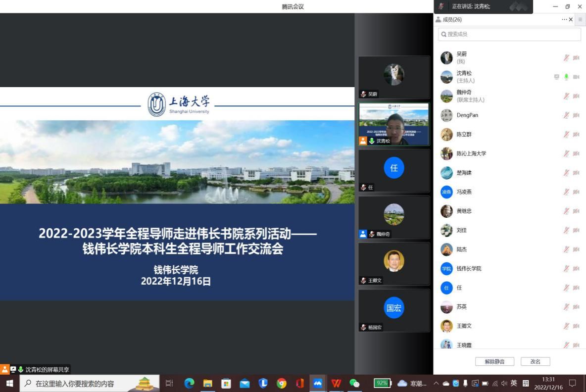This screenshot has height=392, width=586.
Task: Open WeChat from the taskbar
Action: (354, 383)
